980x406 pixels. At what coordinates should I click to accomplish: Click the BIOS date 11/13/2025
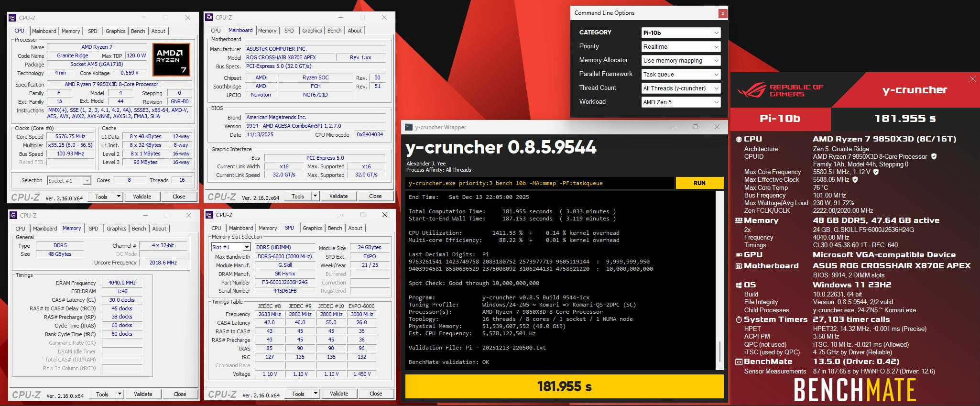[x=276, y=135]
